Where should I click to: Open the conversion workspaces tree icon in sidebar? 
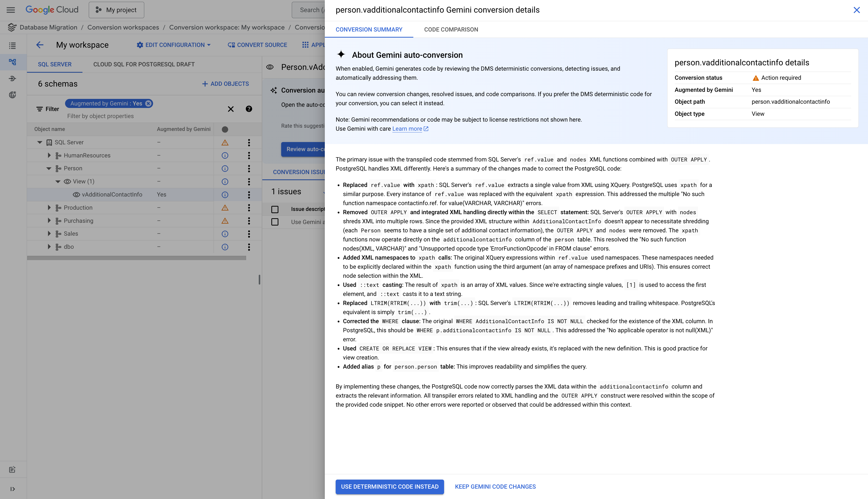[12, 62]
